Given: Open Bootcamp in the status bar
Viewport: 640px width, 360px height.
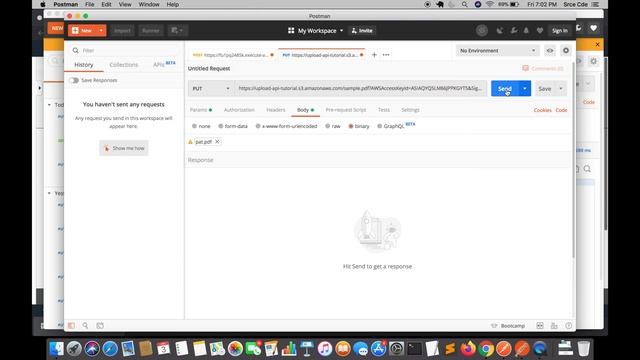Looking at the screenshot, I should 508,326.
